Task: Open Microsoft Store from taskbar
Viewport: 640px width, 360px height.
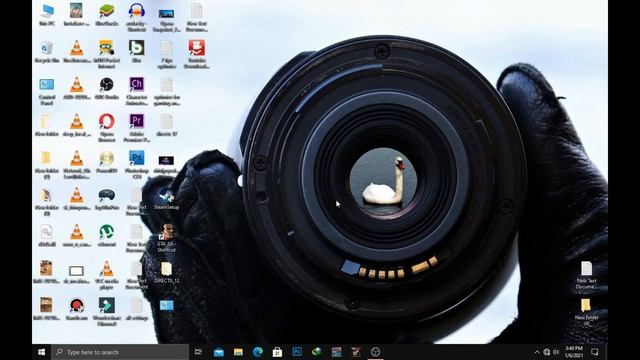Action: [x=277, y=352]
